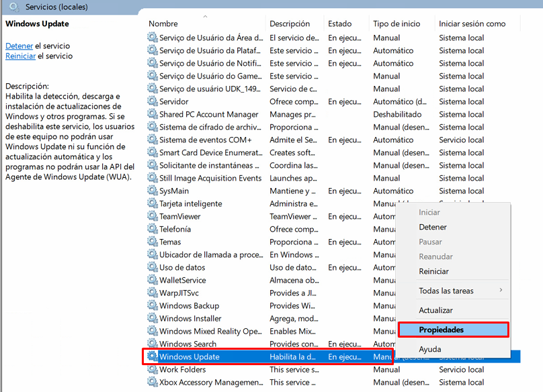The image size is (543, 392).
Task: Select the Servidor service name
Action: (174, 101)
